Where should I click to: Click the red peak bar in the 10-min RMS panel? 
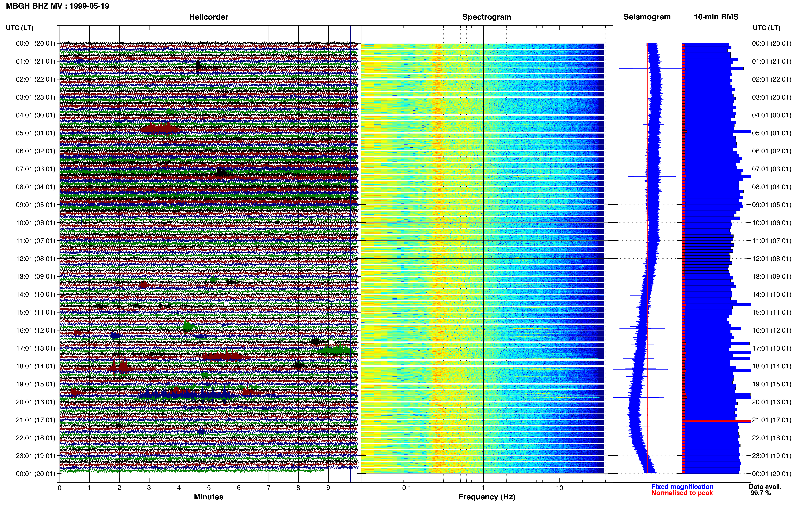pos(717,421)
